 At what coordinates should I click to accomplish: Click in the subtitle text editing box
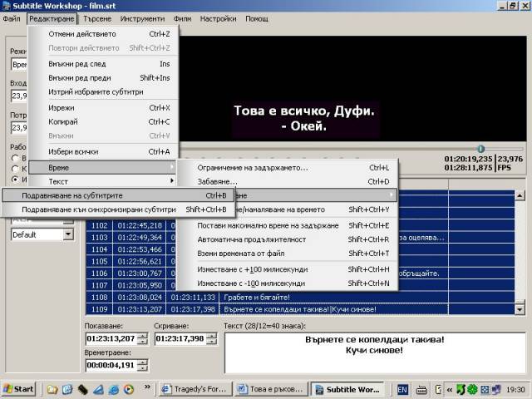[375, 352]
